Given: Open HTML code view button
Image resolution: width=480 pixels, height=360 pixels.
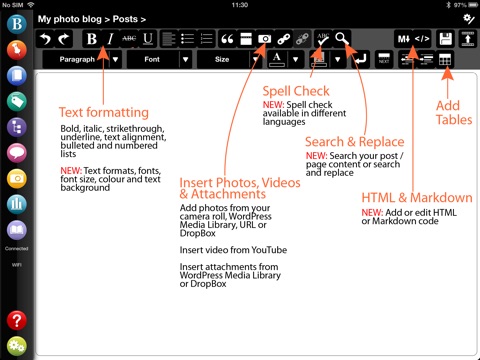Looking at the screenshot, I should 422,39.
